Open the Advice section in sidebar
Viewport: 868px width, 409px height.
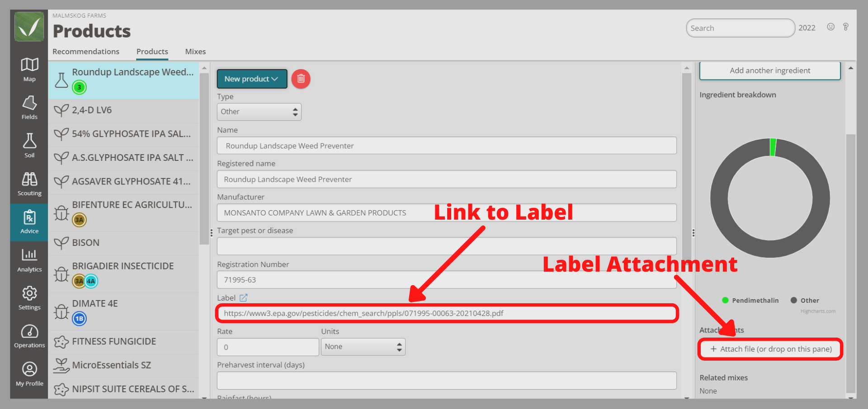(29, 222)
